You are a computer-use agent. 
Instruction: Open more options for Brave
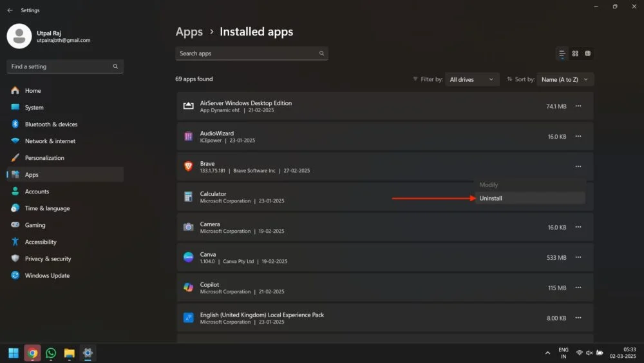(x=578, y=166)
